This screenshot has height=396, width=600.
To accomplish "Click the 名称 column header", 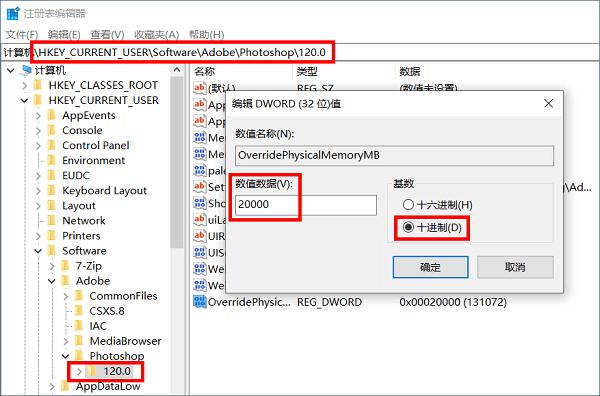I will (x=204, y=72).
